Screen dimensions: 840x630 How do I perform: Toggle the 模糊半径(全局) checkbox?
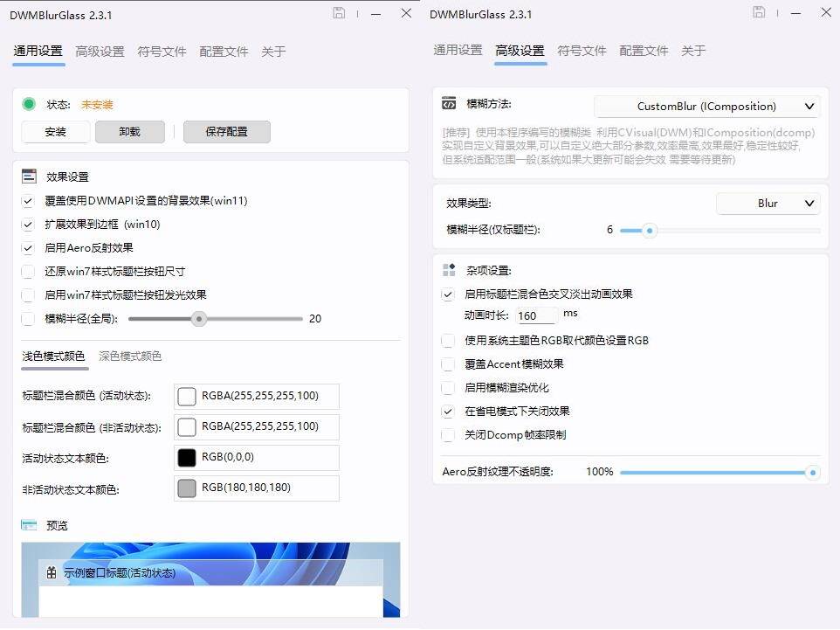tap(28, 319)
